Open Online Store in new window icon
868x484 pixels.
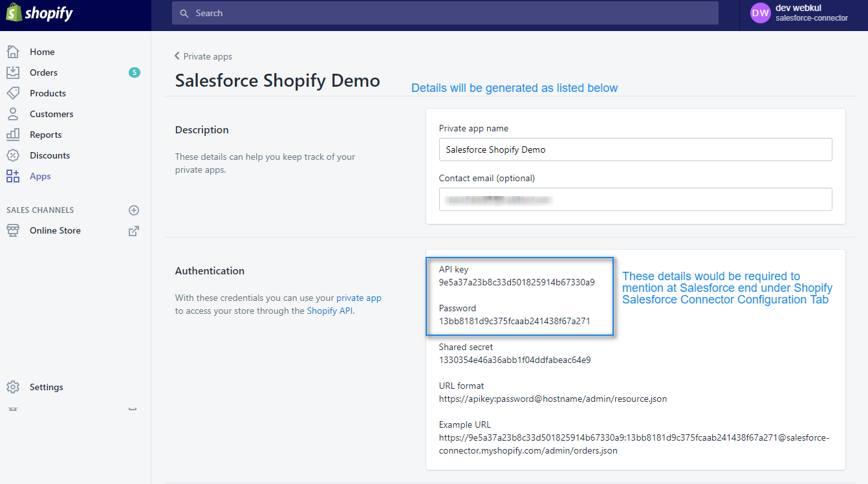(134, 231)
